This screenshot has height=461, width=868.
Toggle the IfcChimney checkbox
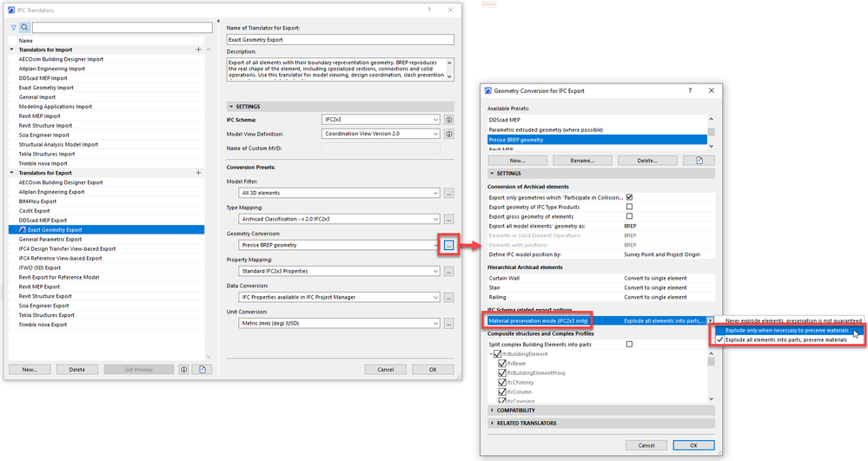click(502, 382)
